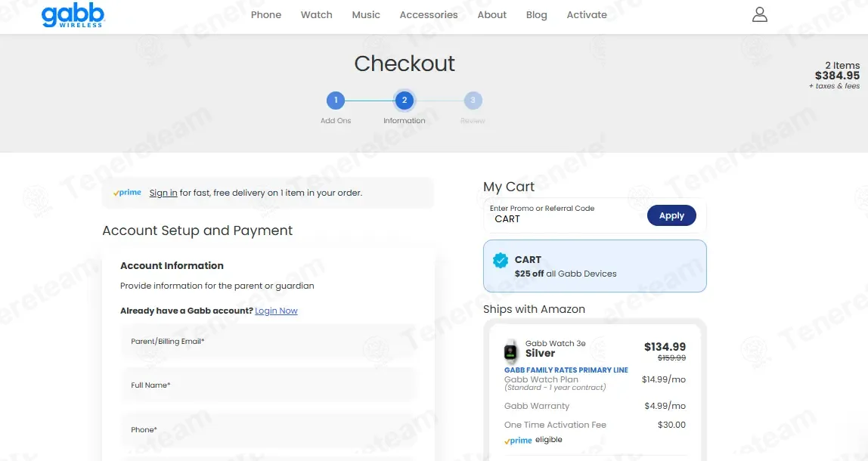Click the $384.95 cart total
This screenshot has height=461, width=868.
pyautogui.click(x=837, y=76)
